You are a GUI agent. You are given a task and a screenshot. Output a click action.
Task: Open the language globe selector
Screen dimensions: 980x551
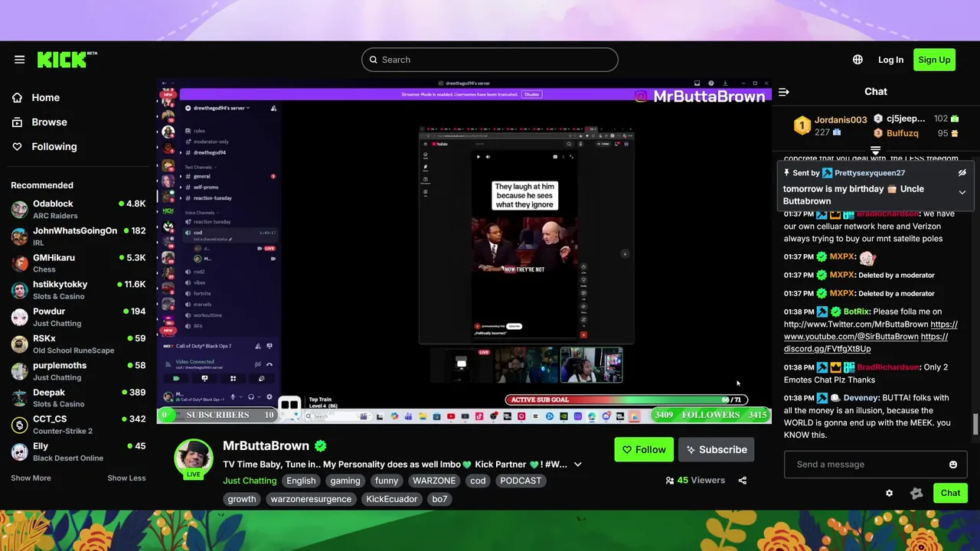coord(857,60)
